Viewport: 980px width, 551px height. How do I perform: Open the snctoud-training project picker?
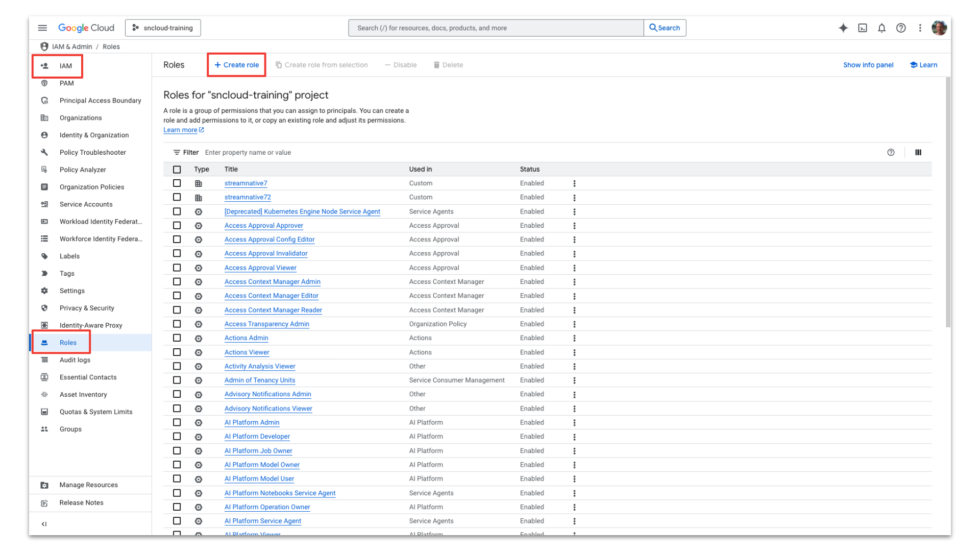(163, 28)
